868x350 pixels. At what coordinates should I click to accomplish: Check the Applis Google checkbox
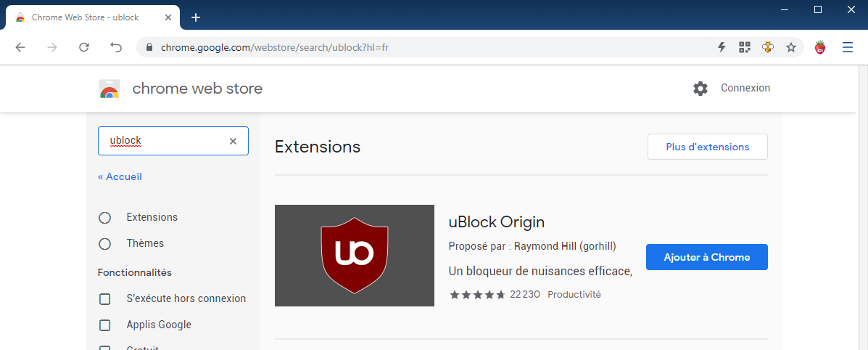(x=104, y=325)
